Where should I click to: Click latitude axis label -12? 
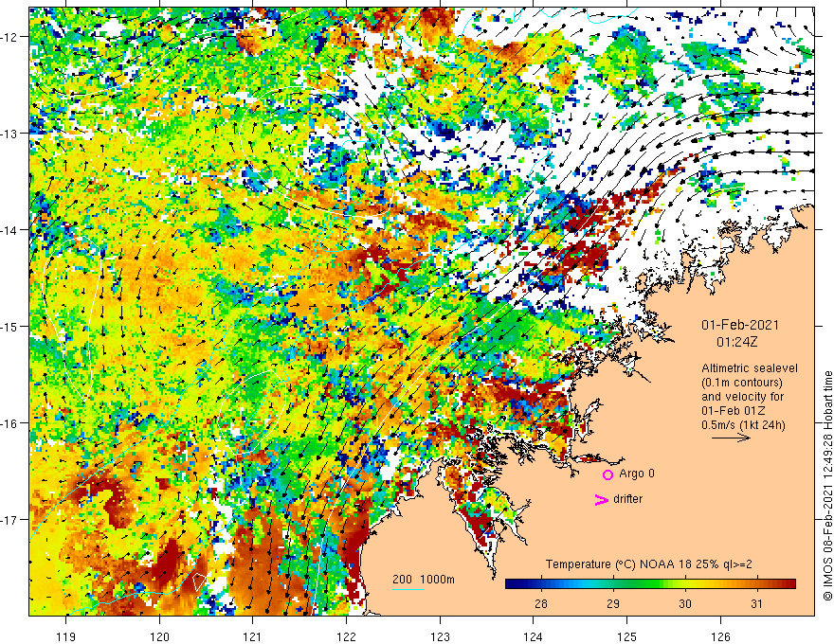tap(10, 37)
